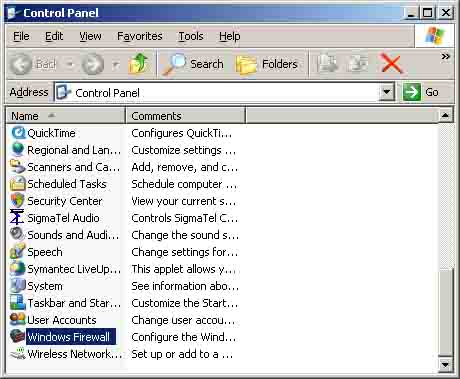Select the Regional and Language globe icon
The image size is (460, 379).
click(18, 150)
